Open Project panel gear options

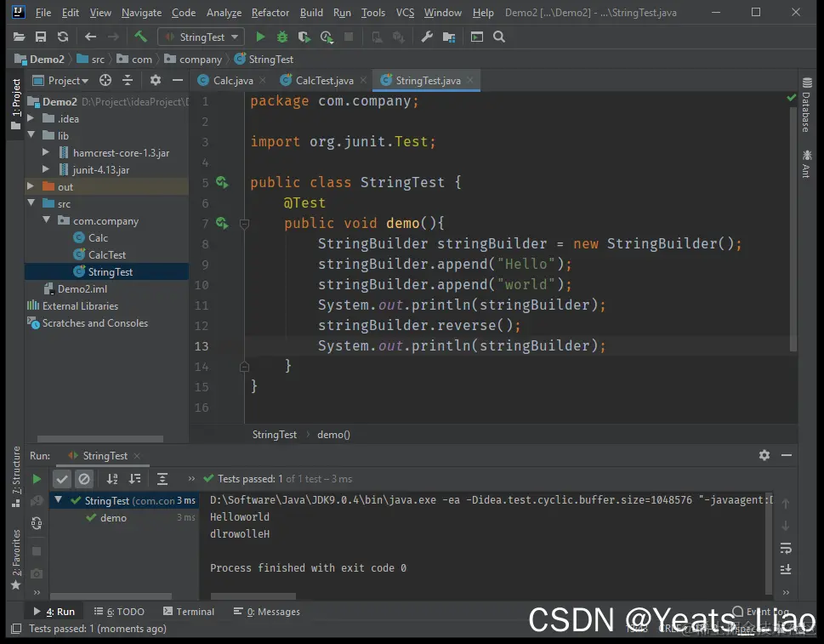155,80
